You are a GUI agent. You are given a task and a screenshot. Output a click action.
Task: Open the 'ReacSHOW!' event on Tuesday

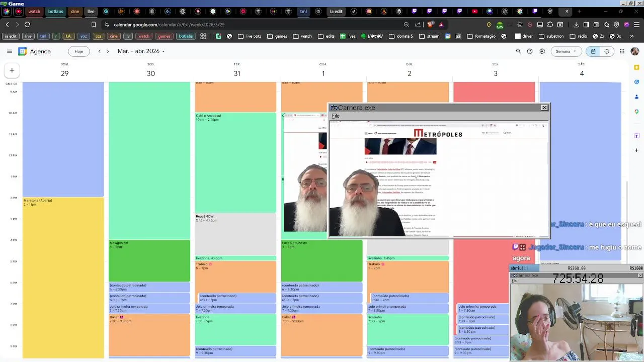[x=235, y=234]
